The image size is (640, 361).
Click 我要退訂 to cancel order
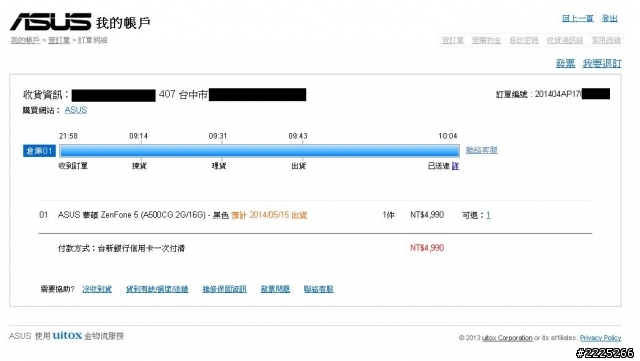602,63
